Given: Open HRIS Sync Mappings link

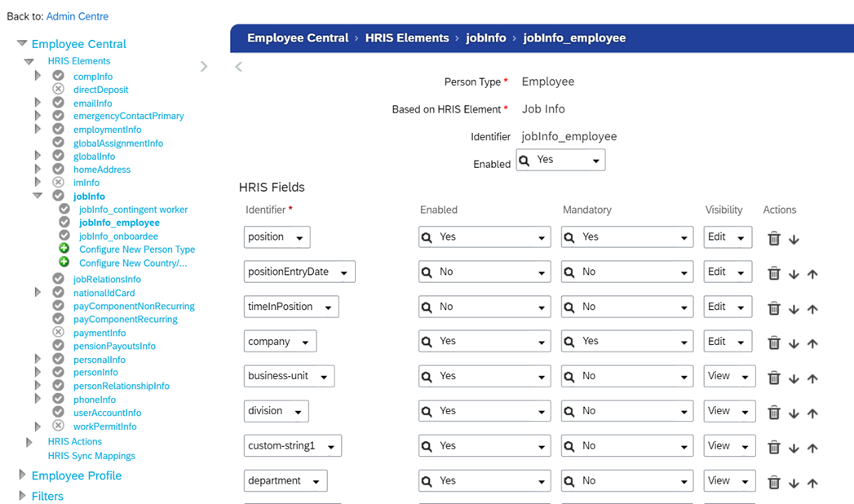Looking at the screenshot, I should [x=91, y=456].
